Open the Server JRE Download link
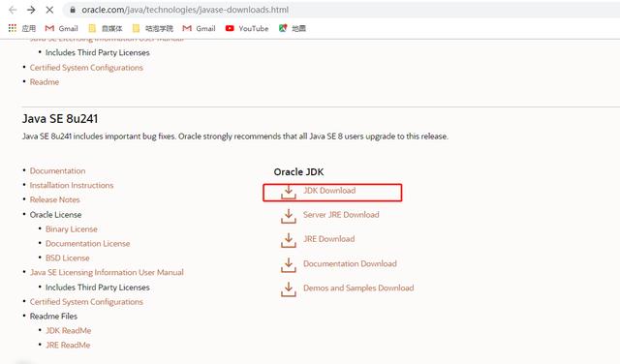This screenshot has width=620, height=364. click(x=341, y=215)
